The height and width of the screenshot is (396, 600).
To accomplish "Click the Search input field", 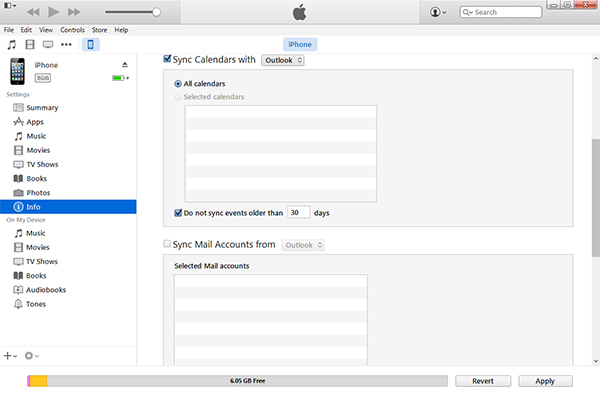I will coord(501,12).
